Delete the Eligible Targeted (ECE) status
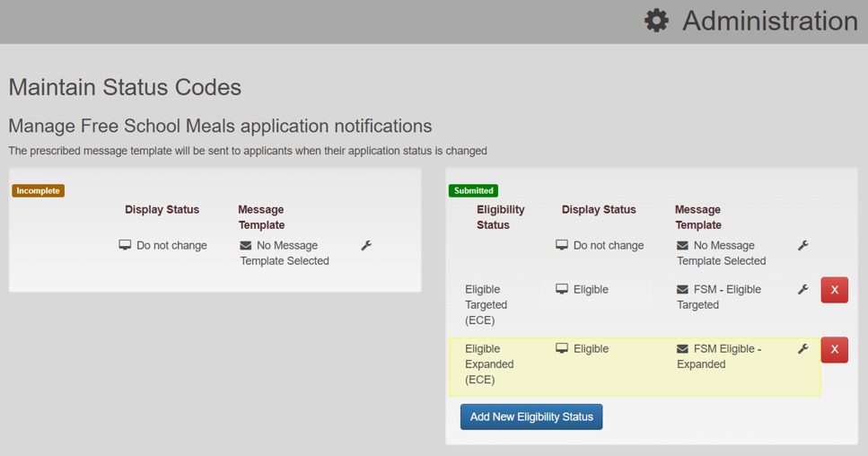This screenshot has height=456, width=868. click(x=835, y=290)
